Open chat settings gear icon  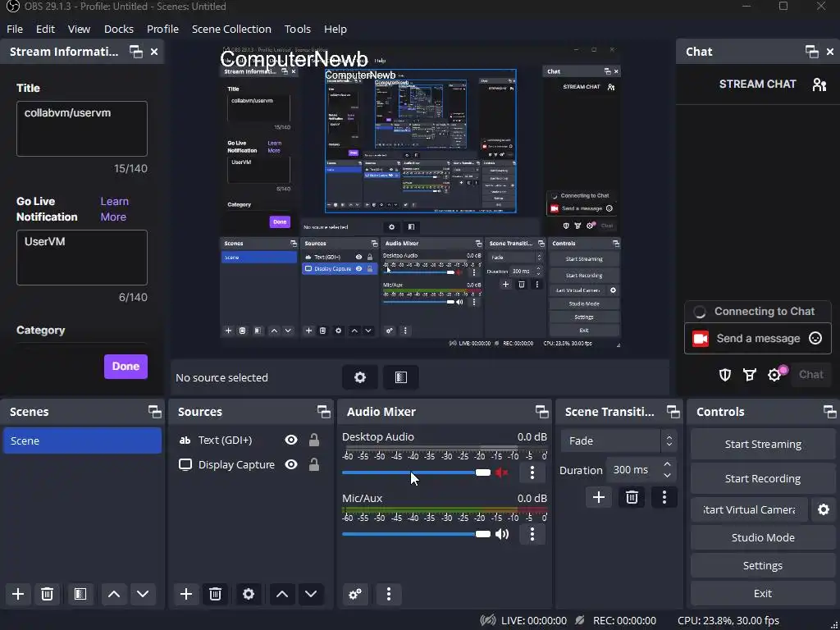click(774, 375)
